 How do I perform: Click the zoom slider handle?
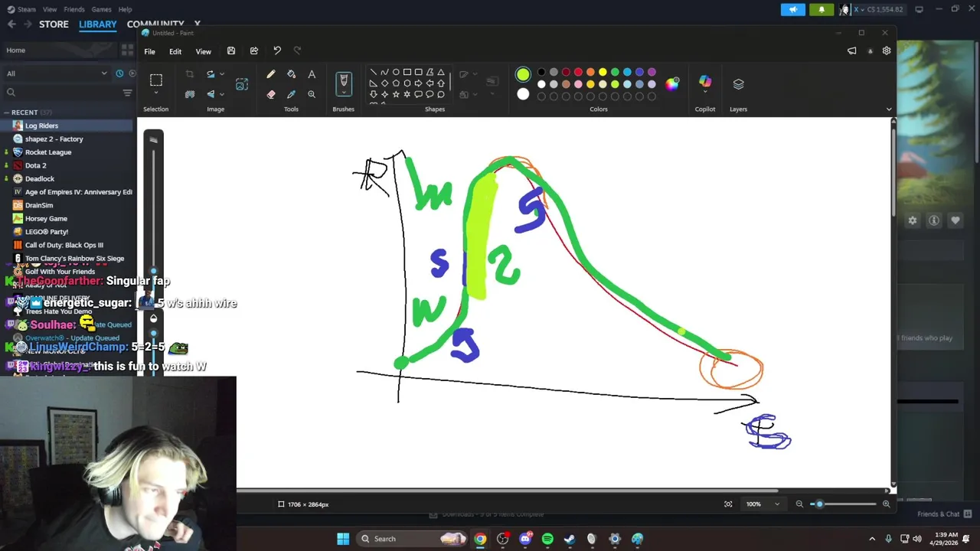click(x=819, y=504)
